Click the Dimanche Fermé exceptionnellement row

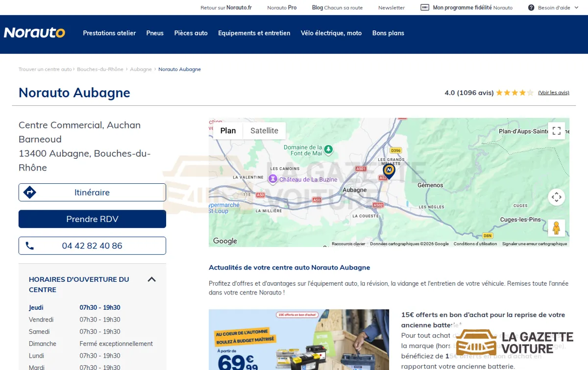pyautogui.click(x=92, y=344)
